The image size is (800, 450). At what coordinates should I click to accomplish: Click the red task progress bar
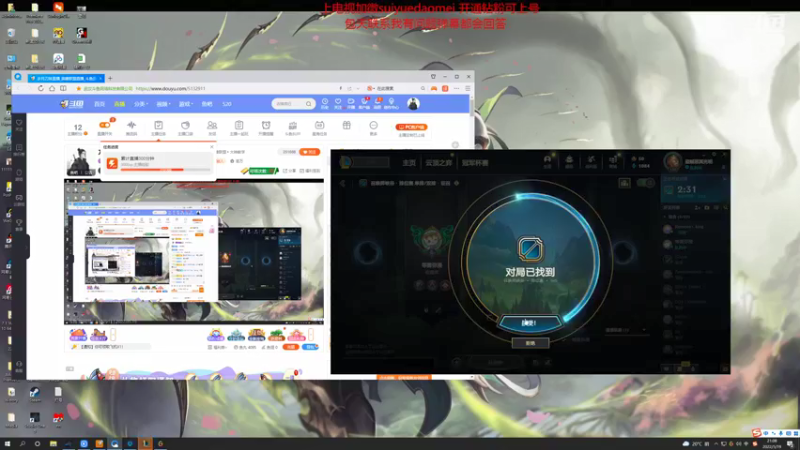coord(165,169)
